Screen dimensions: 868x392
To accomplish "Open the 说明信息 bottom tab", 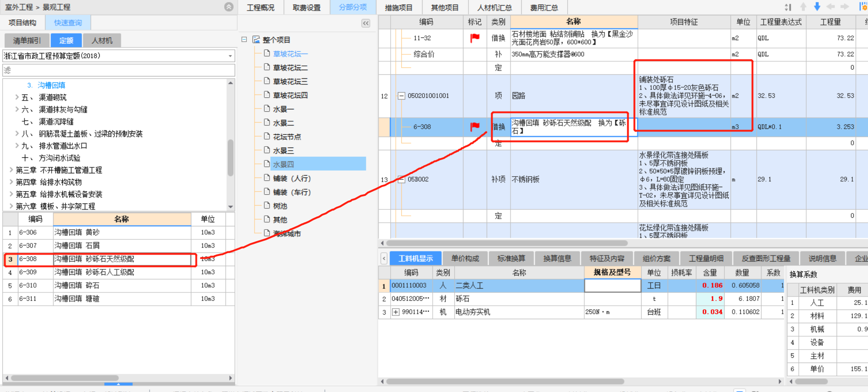I will (x=822, y=258).
